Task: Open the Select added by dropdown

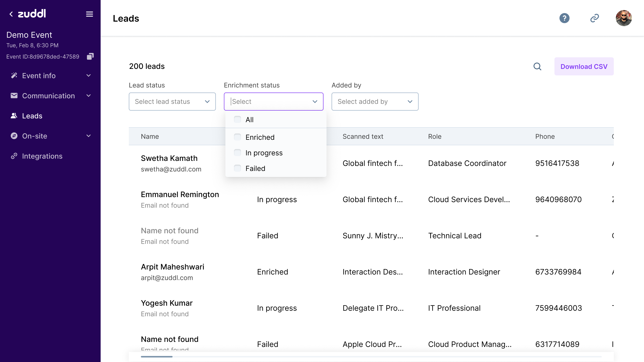Action: tap(375, 102)
